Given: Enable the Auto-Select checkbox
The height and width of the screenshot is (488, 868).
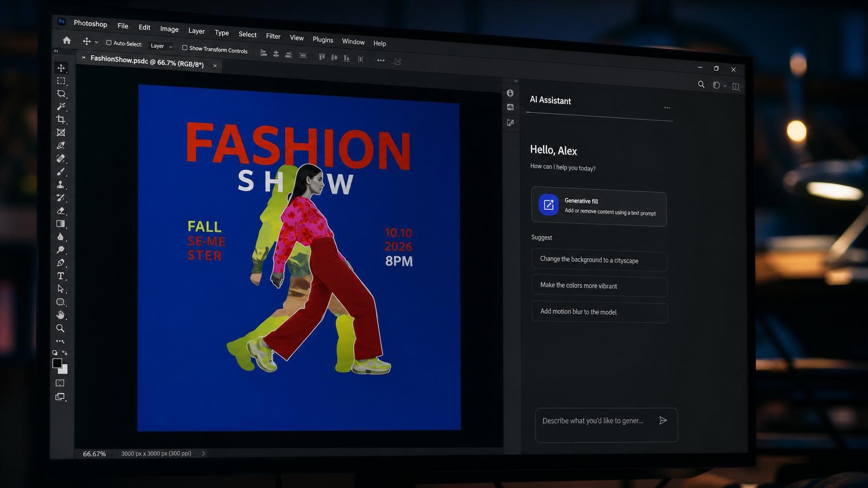Looking at the screenshot, I should click(x=109, y=43).
